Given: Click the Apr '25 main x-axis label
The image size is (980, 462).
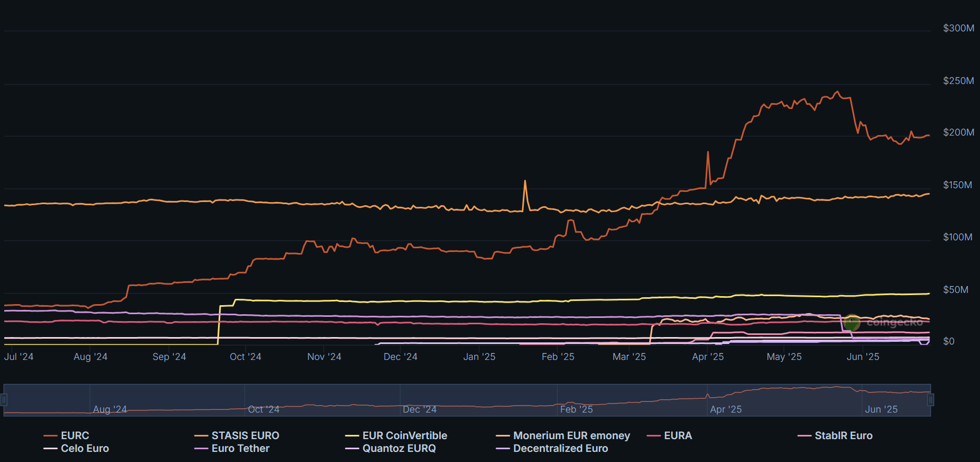Looking at the screenshot, I should [708, 357].
